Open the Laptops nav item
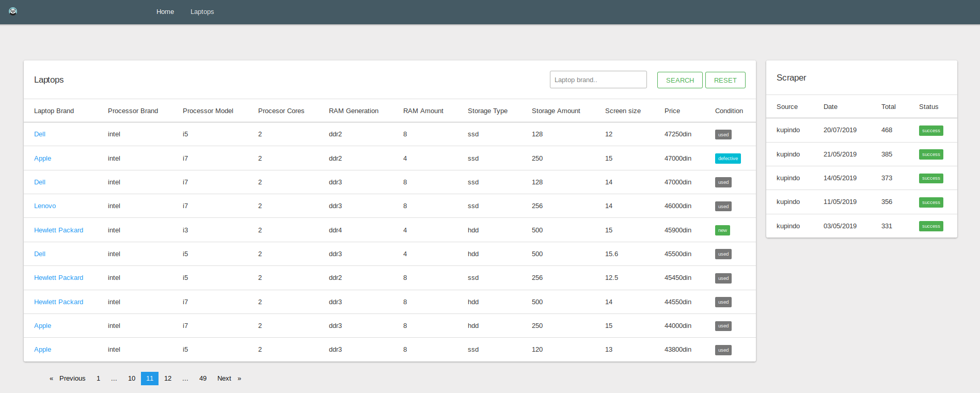980x393 pixels. click(202, 11)
